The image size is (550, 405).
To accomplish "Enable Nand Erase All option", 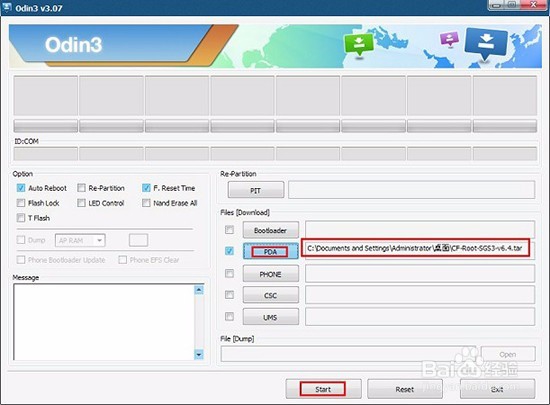I will [146, 203].
